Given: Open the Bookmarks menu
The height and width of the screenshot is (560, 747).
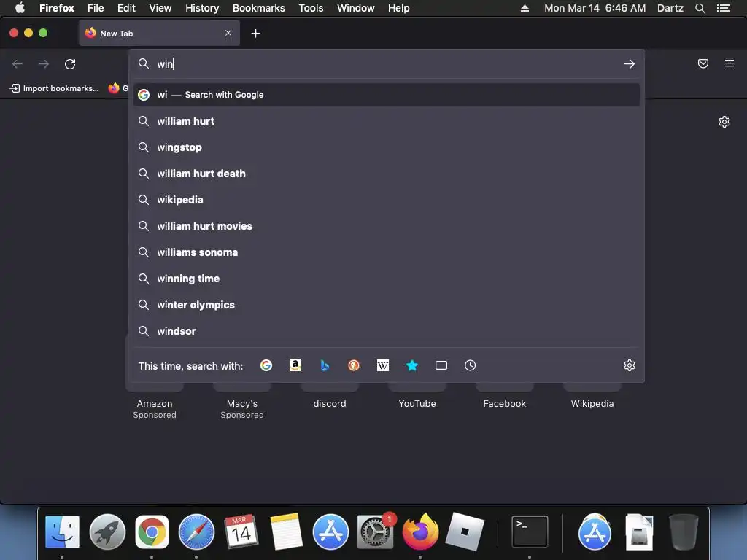Looking at the screenshot, I should coord(259,8).
